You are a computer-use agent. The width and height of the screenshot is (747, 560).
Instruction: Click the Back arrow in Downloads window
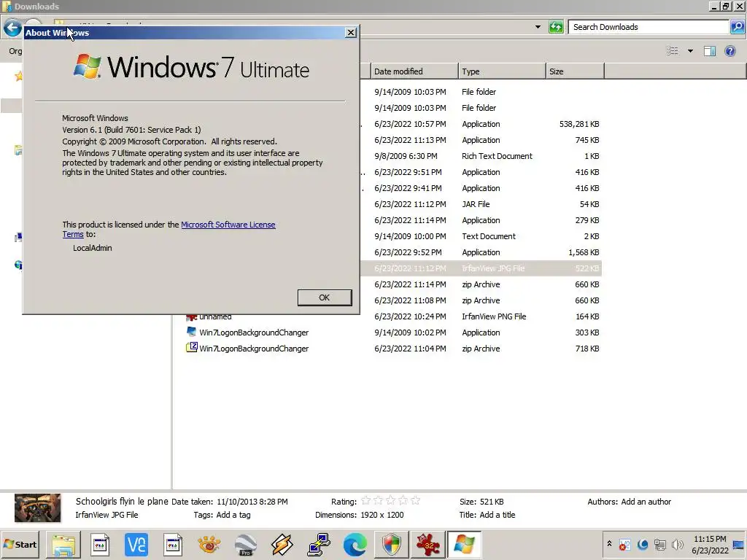[12, 27]
